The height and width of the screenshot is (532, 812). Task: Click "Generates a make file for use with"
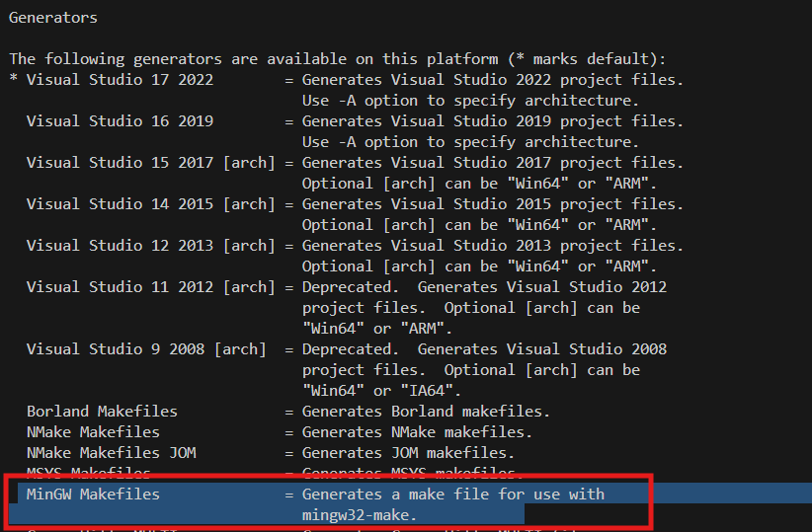click(453, 494)
